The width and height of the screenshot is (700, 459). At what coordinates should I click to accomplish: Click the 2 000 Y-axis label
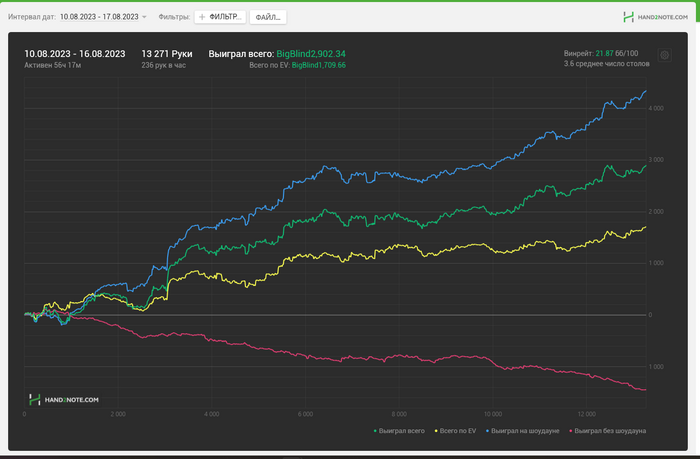click(656, 212)
